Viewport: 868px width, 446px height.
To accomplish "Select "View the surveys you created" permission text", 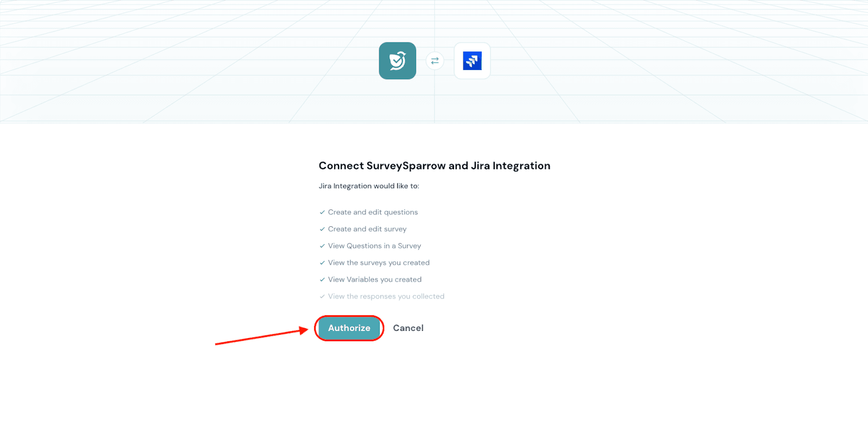I will [379, 263].
